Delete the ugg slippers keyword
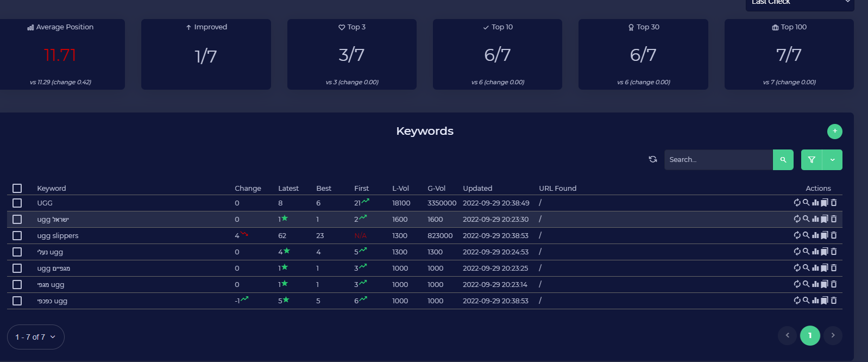 [x=834, y=235]
